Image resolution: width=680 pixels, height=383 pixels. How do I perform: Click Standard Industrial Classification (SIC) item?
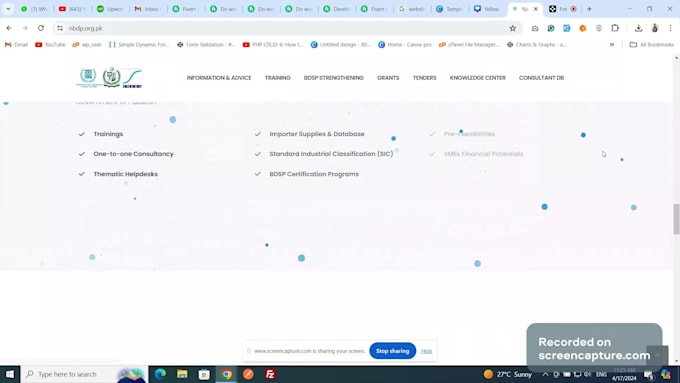[331, 154]
